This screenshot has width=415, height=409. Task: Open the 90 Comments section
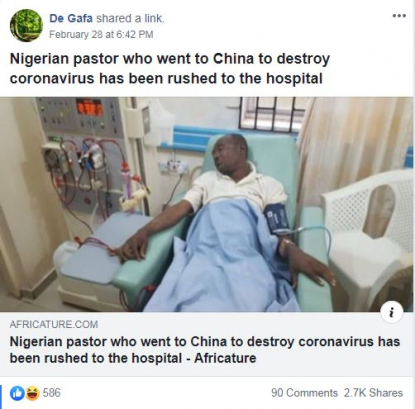point(304,393)
